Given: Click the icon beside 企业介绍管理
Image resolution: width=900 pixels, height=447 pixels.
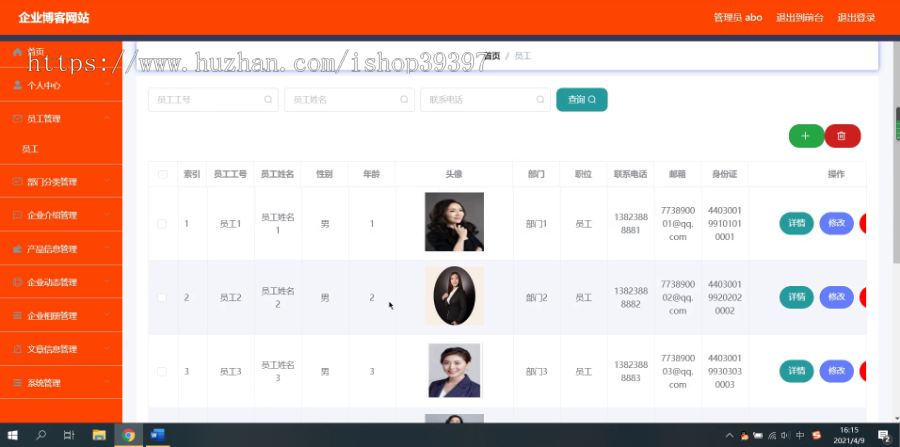Looking at the screenshot, I should (x=17, y=215).
